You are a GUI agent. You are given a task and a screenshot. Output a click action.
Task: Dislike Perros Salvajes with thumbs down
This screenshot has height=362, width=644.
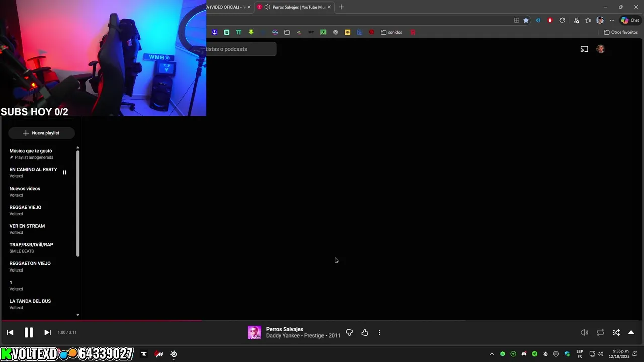(x=349, y=333)
